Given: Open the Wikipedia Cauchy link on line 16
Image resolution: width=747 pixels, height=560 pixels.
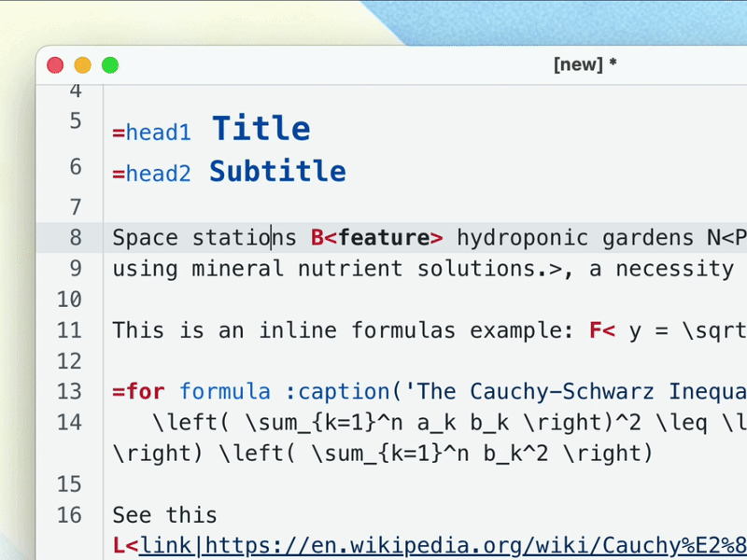Looking at the screenshot, I should coord(439,545).
